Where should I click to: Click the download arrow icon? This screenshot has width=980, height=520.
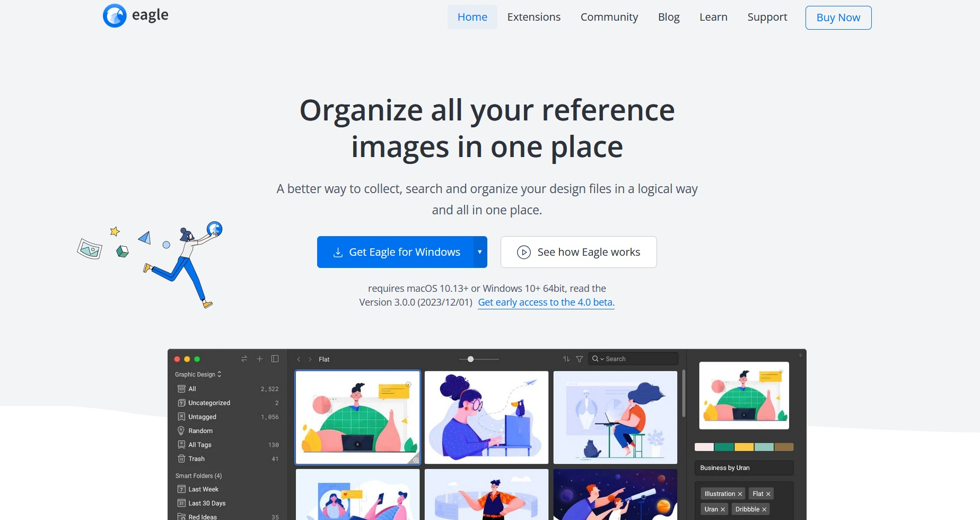(x=338, y=253)
